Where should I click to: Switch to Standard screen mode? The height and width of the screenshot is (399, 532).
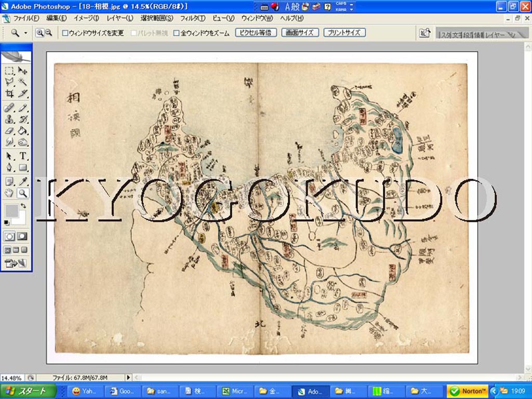click(x=7, y=250)
